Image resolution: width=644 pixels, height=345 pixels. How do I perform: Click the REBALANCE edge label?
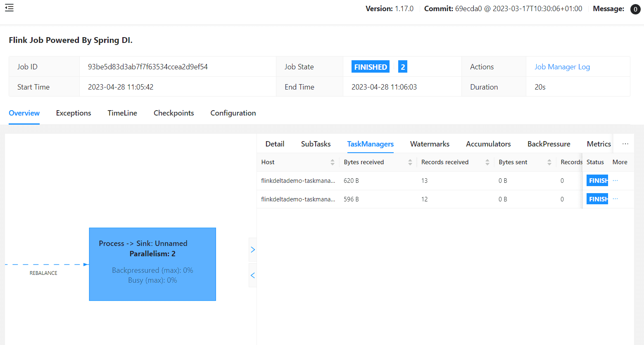coord(43,273)
